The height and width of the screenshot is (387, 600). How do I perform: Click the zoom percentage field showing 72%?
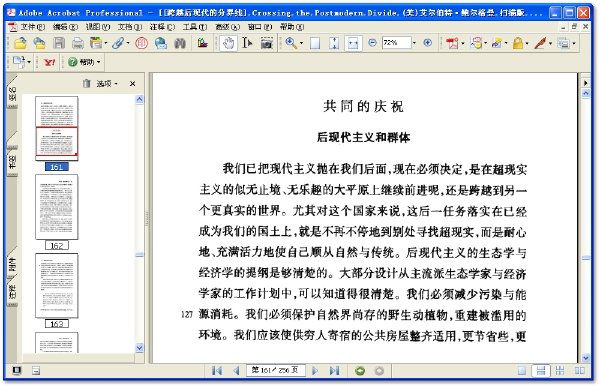pyautogui.click(x=396, y=43)
